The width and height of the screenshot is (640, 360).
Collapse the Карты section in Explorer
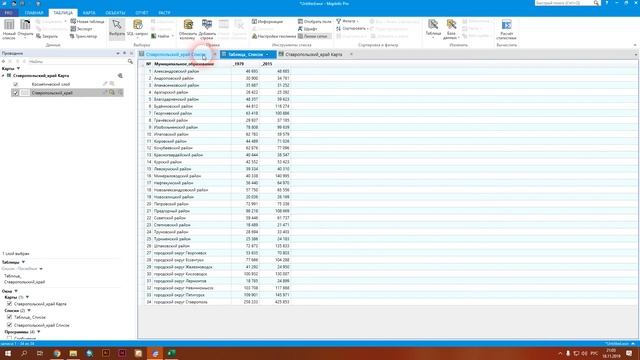point(18,69)
